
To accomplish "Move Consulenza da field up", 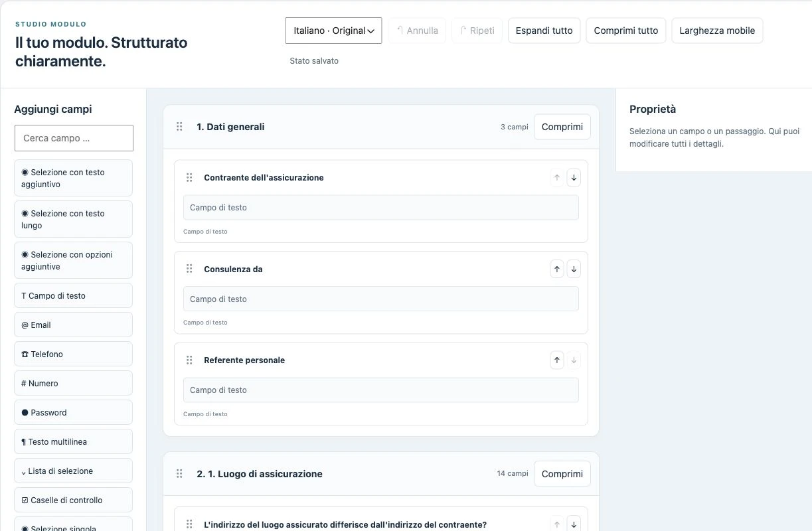I will pyautogui.click(x=557, y=269).
